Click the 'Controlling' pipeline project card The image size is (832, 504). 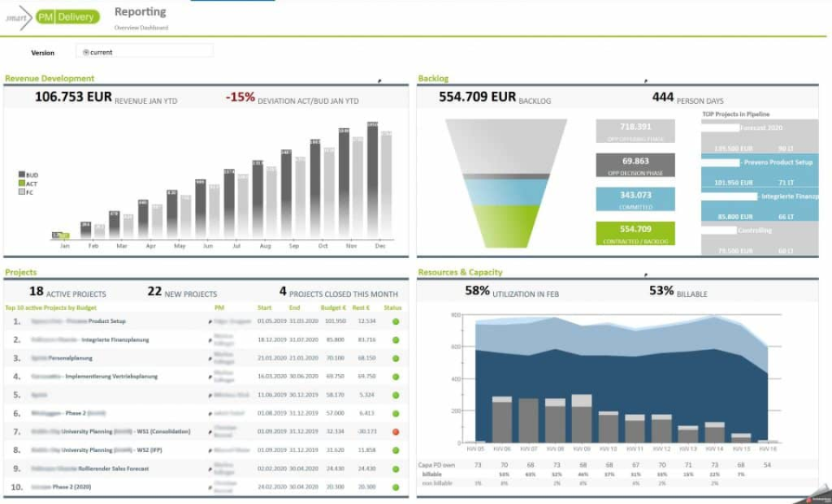760,238
